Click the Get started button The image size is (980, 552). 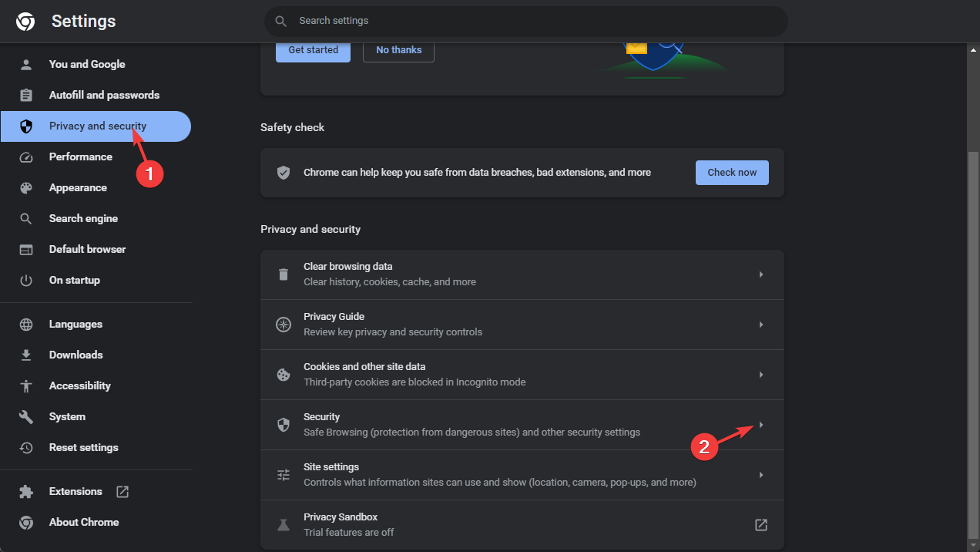[313, 50]
